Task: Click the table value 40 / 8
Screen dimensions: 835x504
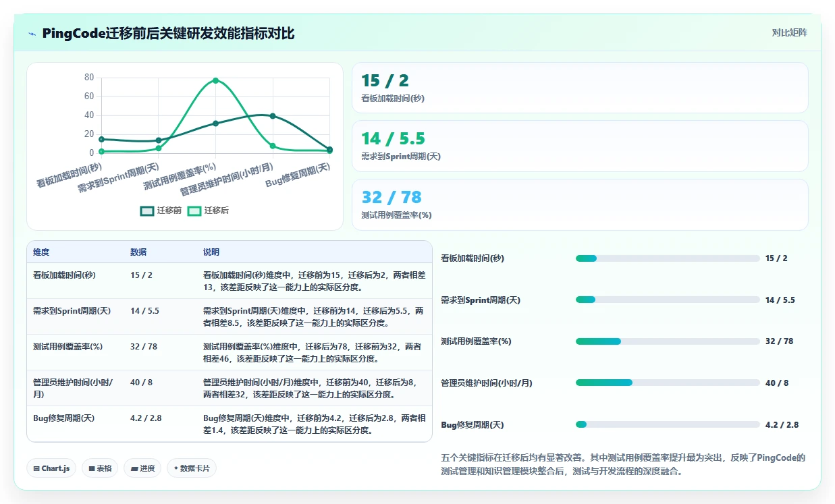Action: pyautogui.click(x=141, y=383)
